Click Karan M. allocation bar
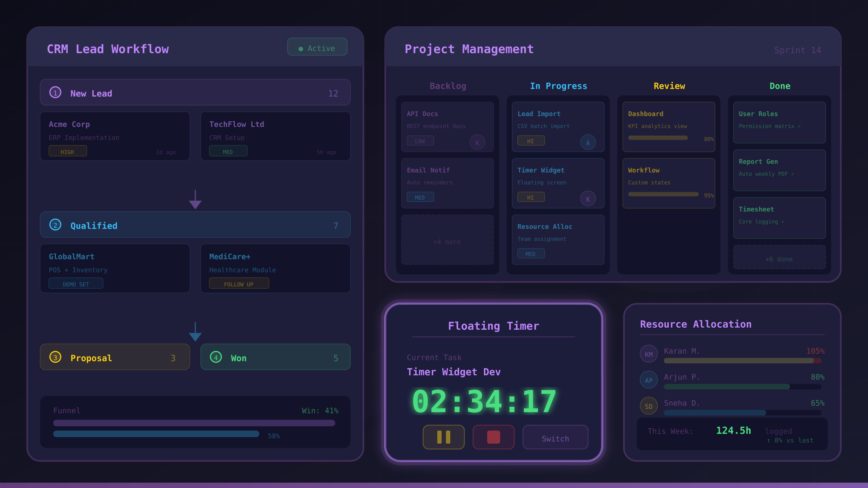 (742, 361)
